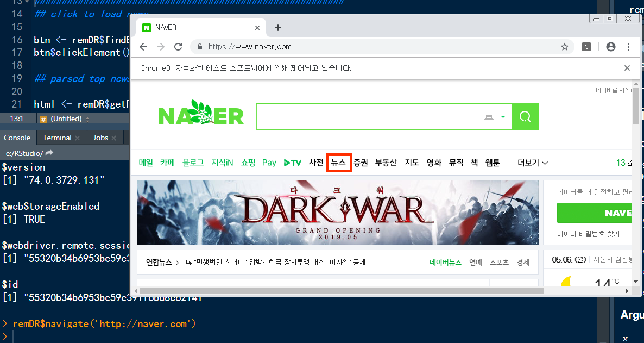This screenshot has height=343, width=644.
Task: Open 부동산 link
Action: click(x=386, y=163)
